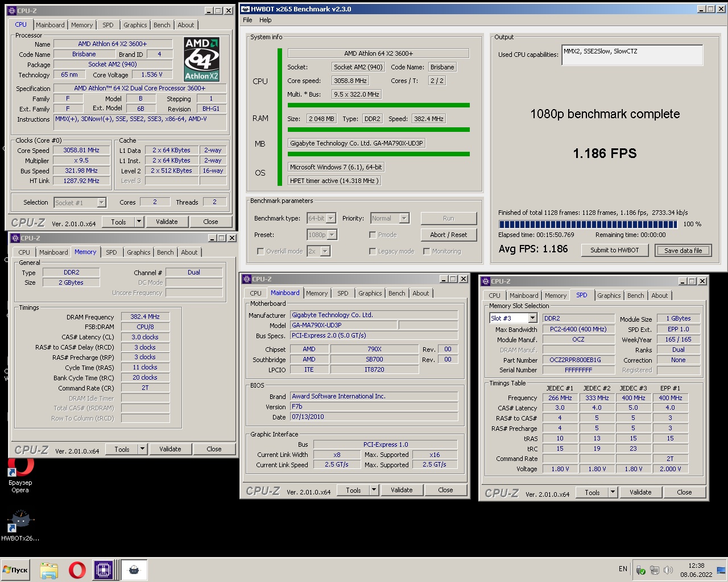This screenshot has width=728, height=582.
Task: Click the Run button
Action: [x=449, y=218]
